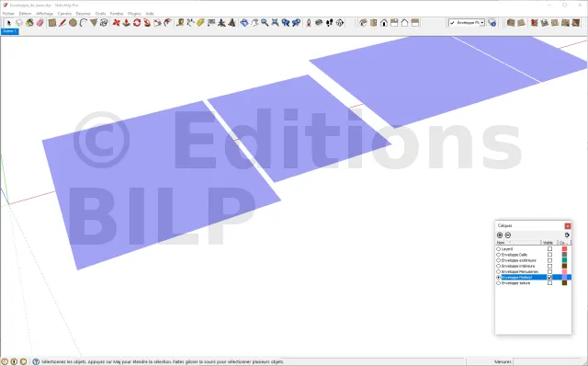Add a new layer with plus button
Screen dimensions: 588x366
(500, 235)
